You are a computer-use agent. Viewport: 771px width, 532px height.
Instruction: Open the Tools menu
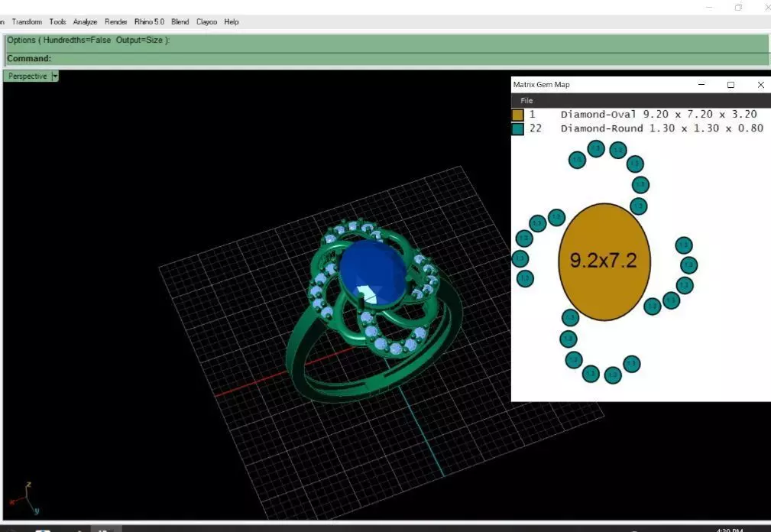[57, 21]
